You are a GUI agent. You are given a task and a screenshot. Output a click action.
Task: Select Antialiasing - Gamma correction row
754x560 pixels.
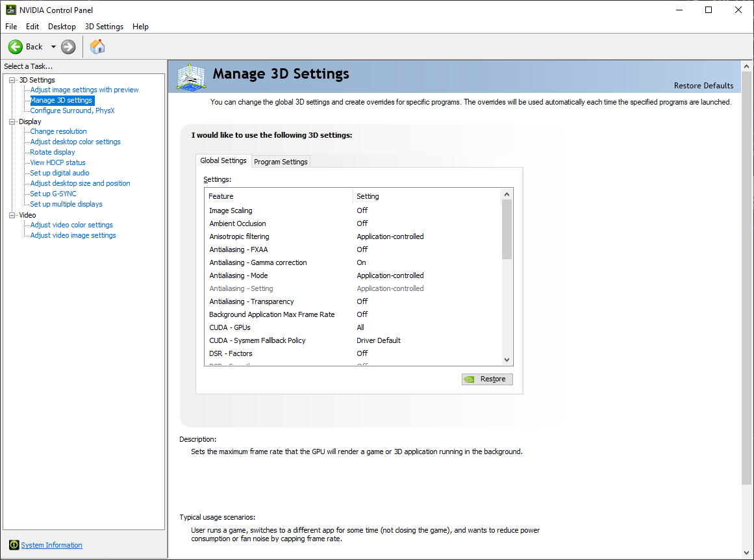click(x=353, y=262)
